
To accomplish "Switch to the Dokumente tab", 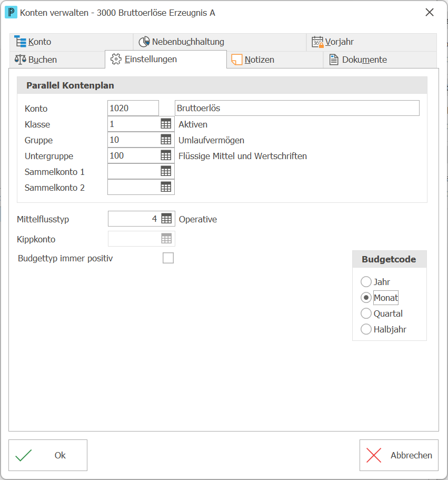I will [380, 60].
